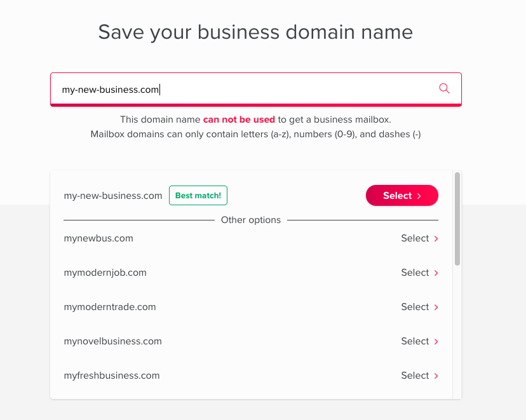Click the chevron arrow beside mymoderntrade.com Select
526x420 pixels.
(436, 308)
